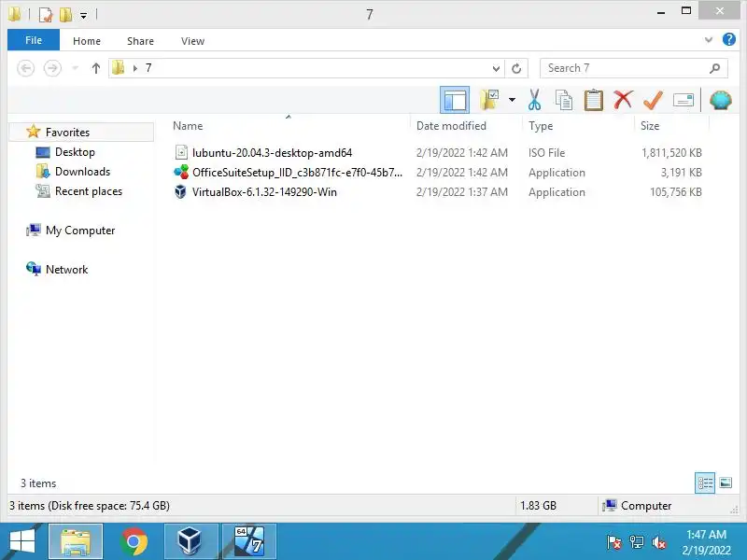Sort by Date modified column header
The image size is (747, 560).
[451, 126]
